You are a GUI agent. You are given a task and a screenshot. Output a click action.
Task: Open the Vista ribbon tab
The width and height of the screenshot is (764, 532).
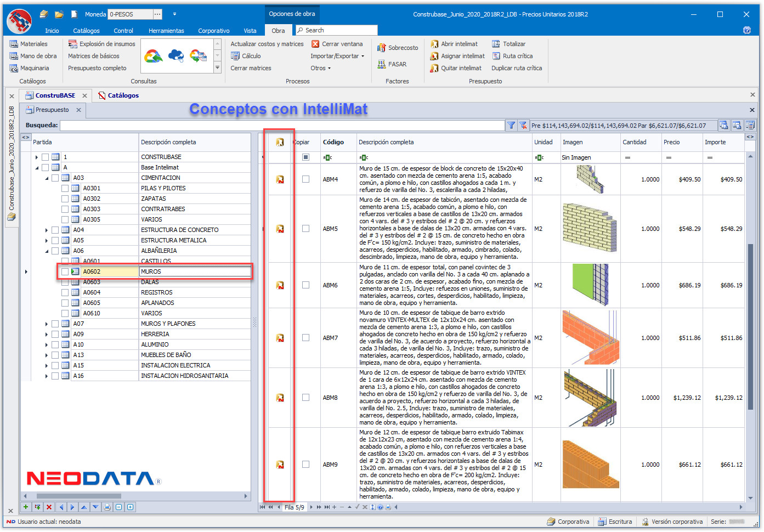point(250,31)
